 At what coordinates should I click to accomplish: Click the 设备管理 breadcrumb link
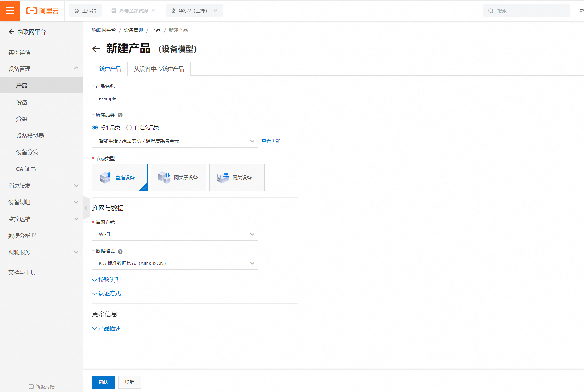pos(134,30)
